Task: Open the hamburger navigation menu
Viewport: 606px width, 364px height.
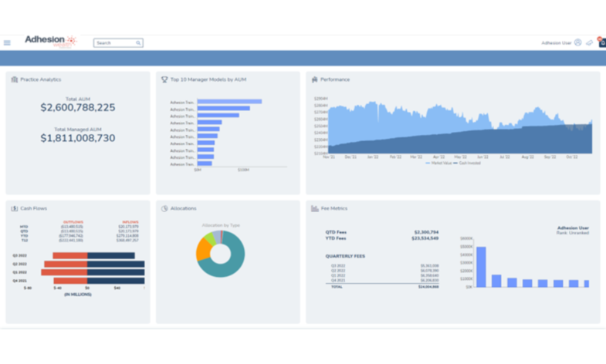Action: pos(7,43)
